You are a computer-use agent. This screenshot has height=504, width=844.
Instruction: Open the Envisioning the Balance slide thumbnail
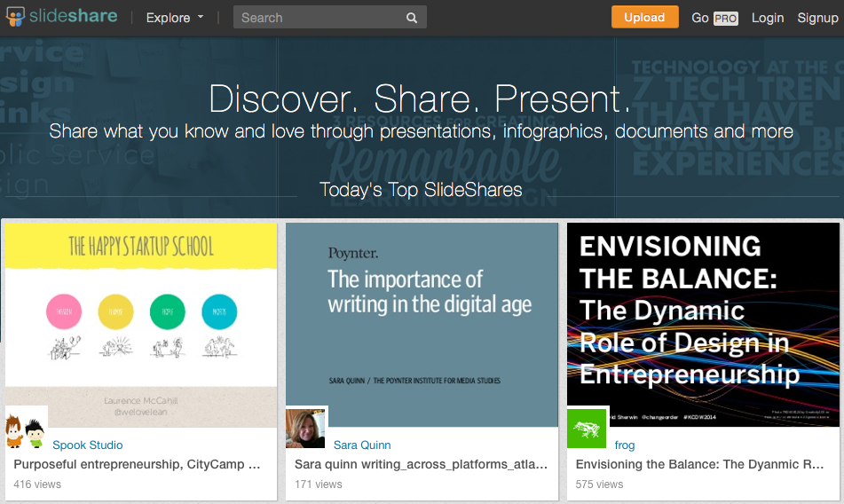703,325
